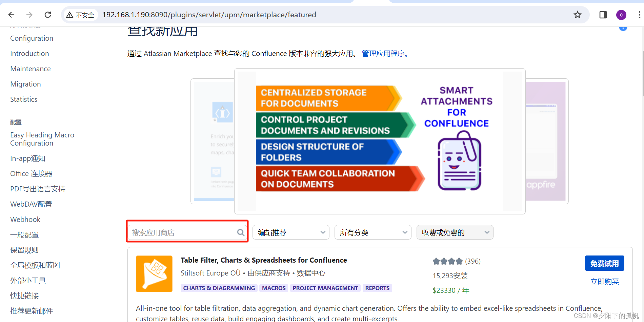Viewport: 644px width, 322px height.
Task: Click the Stiltsoft Europe OÜ vendor text
Action: click(210, 273)
